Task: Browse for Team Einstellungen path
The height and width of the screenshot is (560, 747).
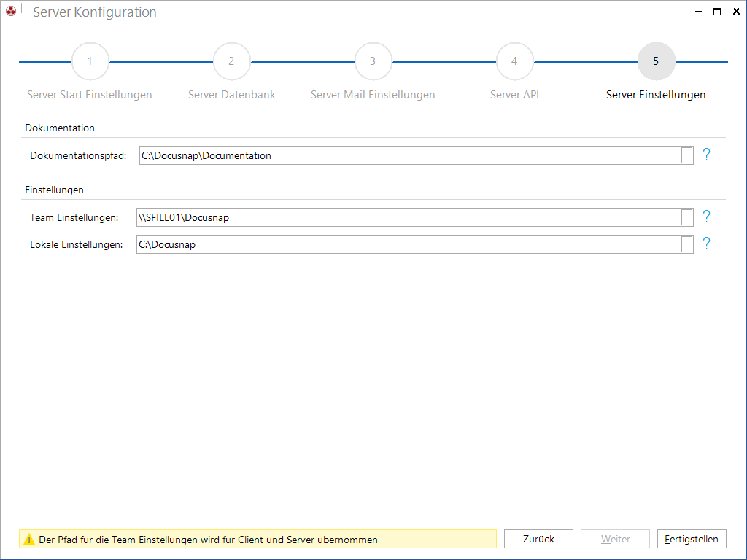Action: 686,217
